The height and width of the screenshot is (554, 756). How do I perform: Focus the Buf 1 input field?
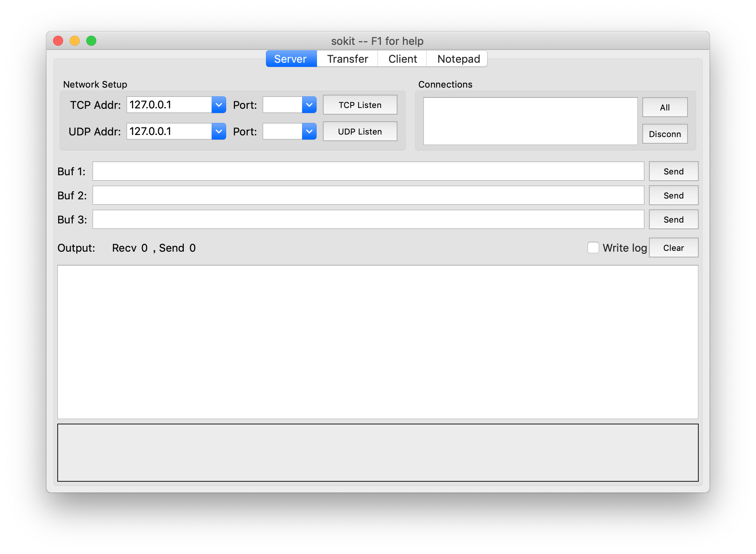[368, 172]
